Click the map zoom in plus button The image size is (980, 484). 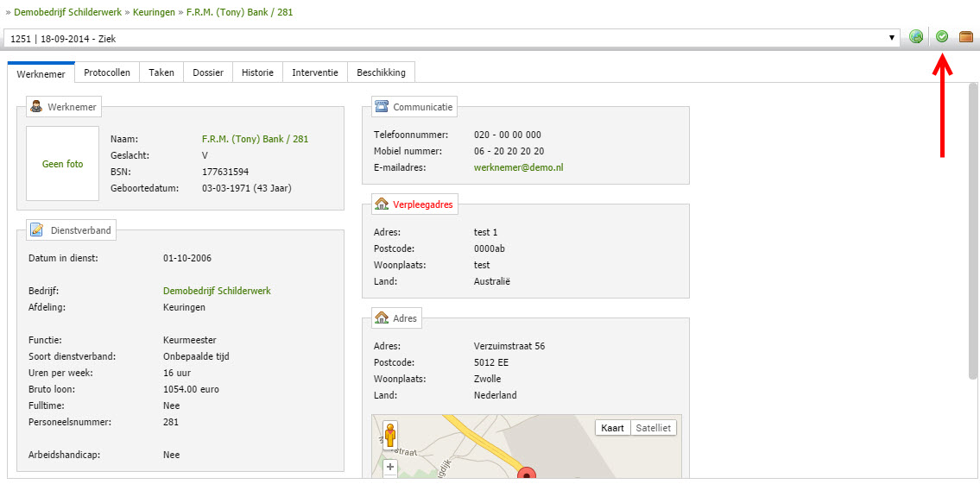point(390,467)
